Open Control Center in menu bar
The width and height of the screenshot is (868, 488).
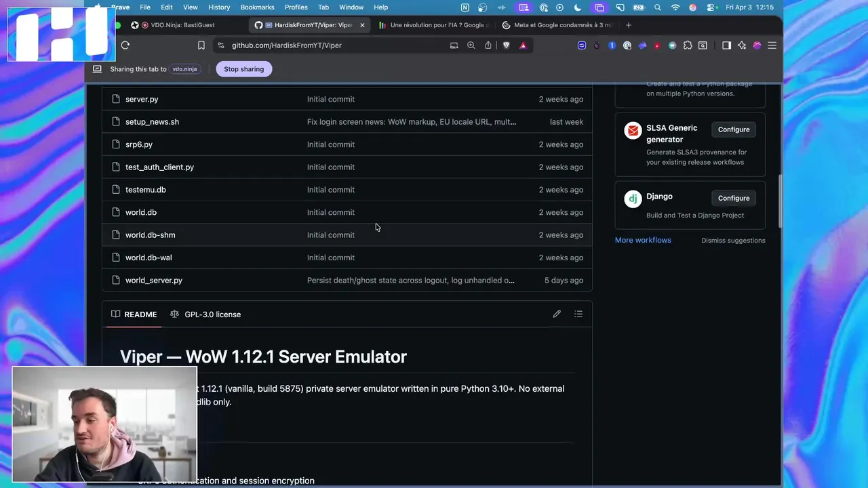(x=711, y=7)
